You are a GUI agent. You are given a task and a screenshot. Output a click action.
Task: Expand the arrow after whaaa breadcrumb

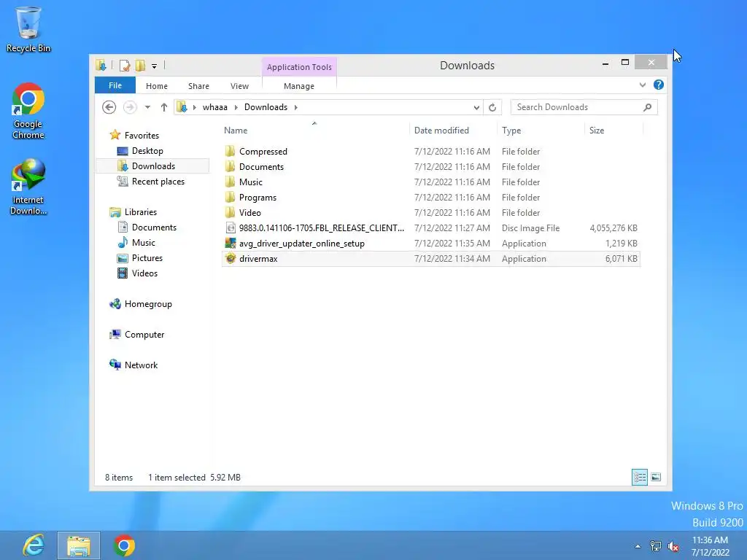236,107
